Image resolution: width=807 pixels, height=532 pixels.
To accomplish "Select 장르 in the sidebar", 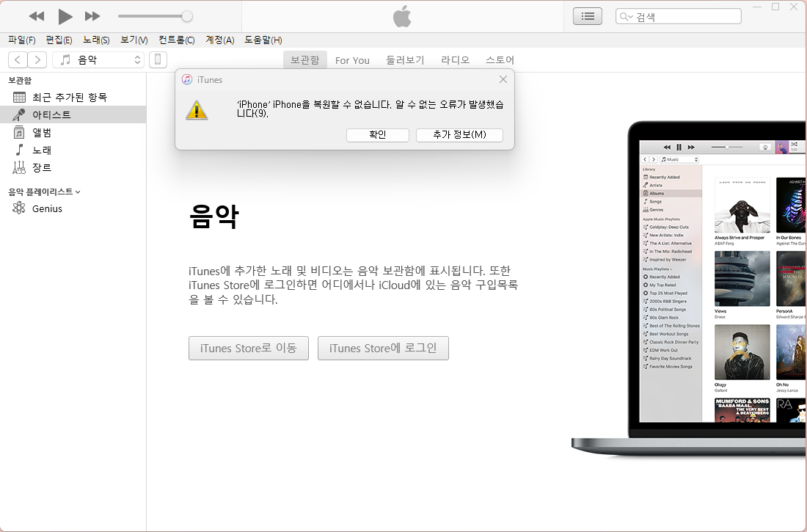I will 73,167.
